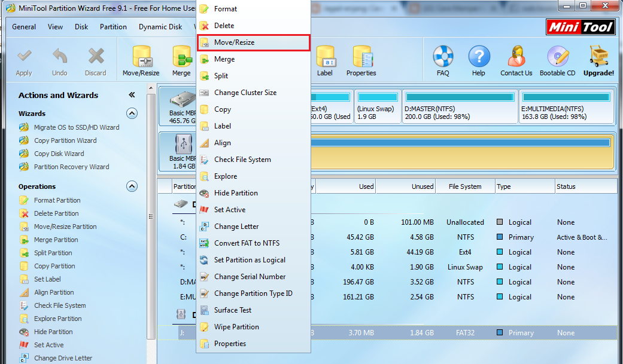Open Properties in the context menu
Screen dimensions: 623x364
click(254, 343)
